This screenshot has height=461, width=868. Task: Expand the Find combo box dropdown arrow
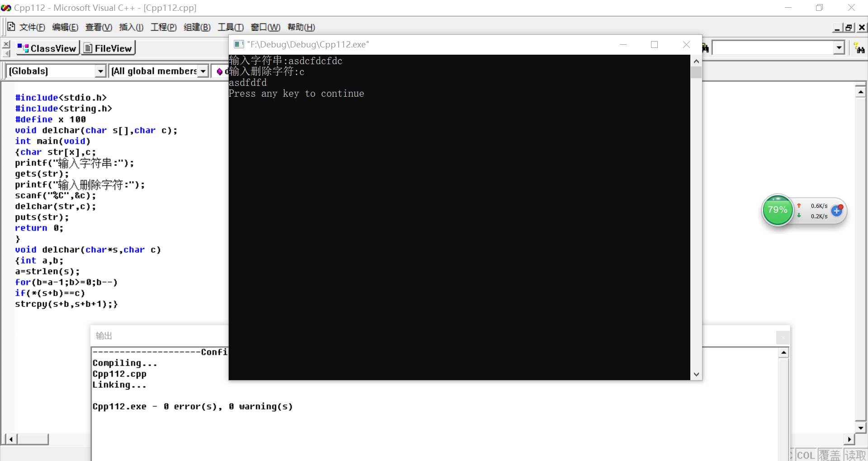(839, 47)
